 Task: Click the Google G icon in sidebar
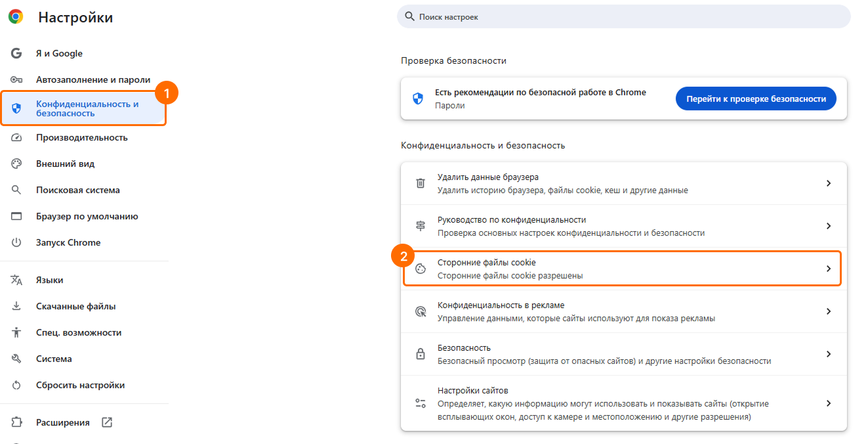(x=17, y=53)
